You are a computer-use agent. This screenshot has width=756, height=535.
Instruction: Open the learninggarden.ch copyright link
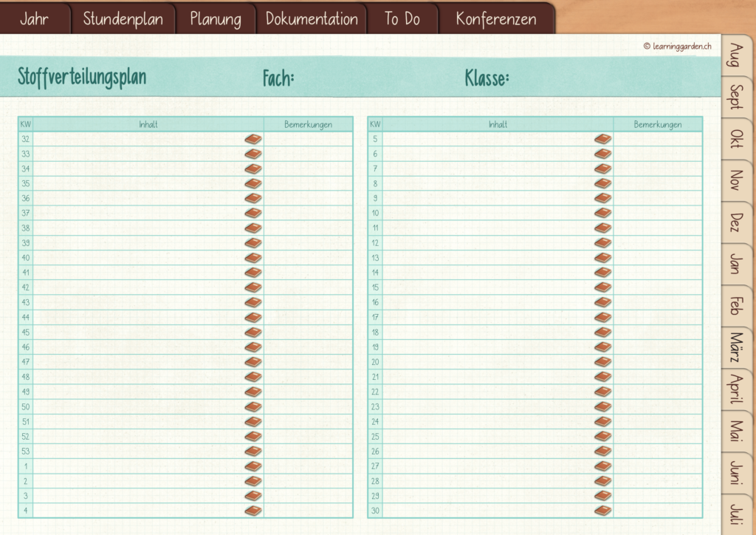tap(678, 47)
